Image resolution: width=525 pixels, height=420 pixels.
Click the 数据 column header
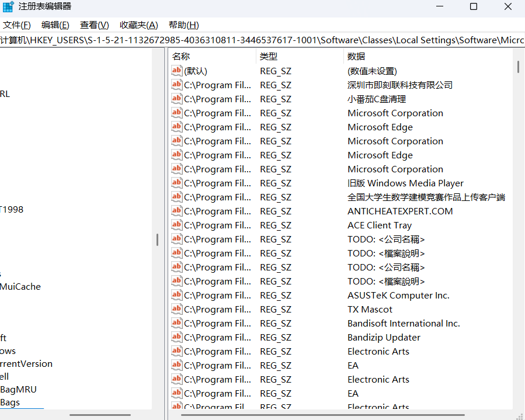coord(428,56)
